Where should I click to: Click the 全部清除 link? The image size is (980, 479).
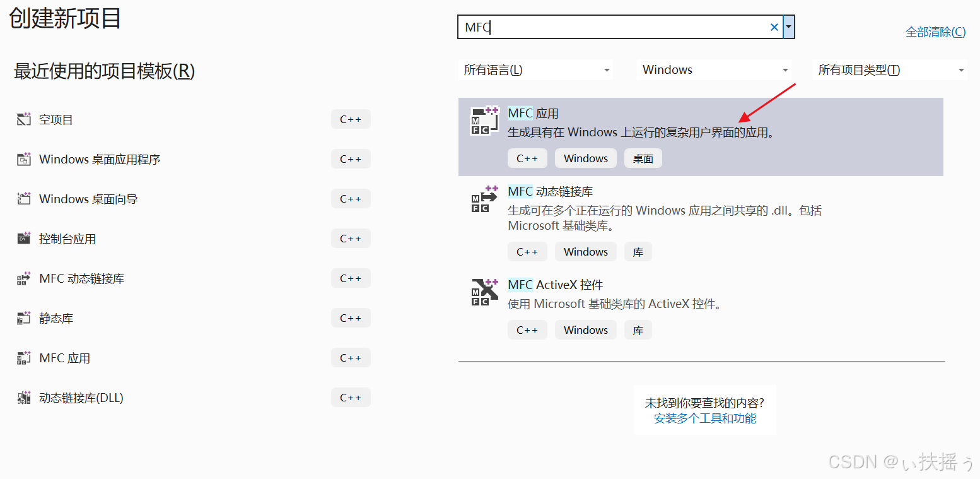(x=935, y=32)
